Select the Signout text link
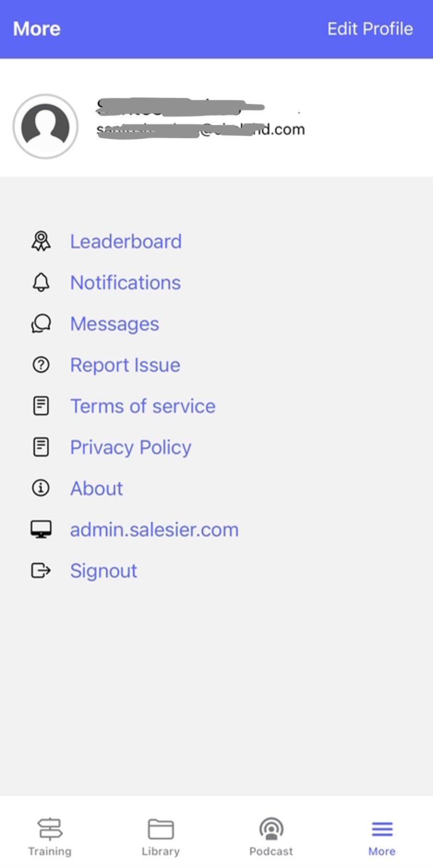This screenshot has width=433, height=868. pos(104,571)
